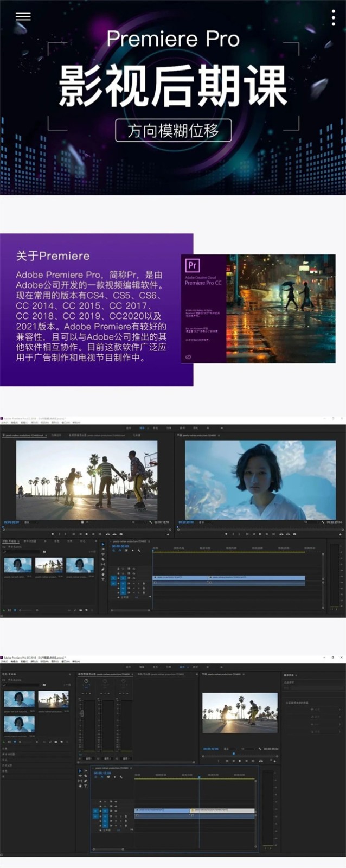
Task: Select the 项目 panel tab in first screenshot
Action: [10, 541]
